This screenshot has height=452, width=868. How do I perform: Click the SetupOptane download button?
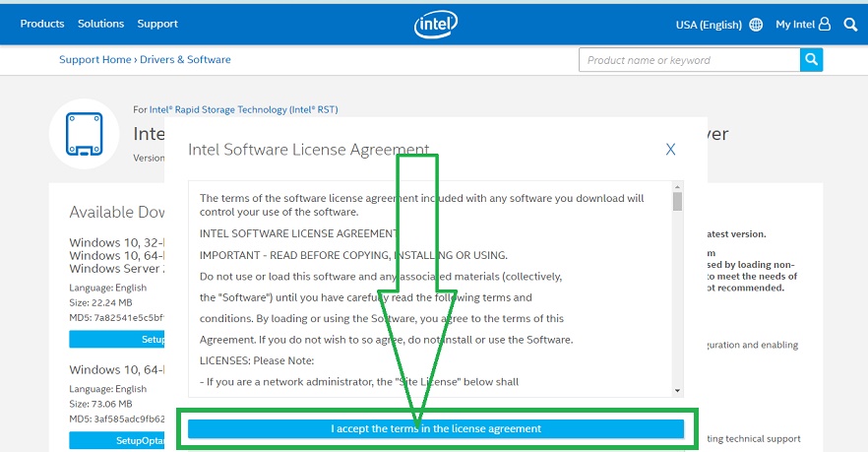coord(117,440)
